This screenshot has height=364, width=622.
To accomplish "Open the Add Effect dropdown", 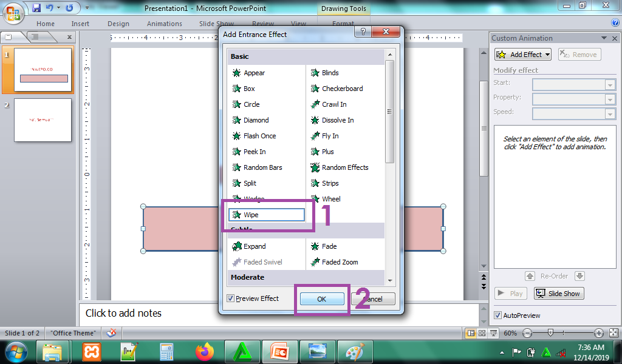I will (x=523, y=54).
